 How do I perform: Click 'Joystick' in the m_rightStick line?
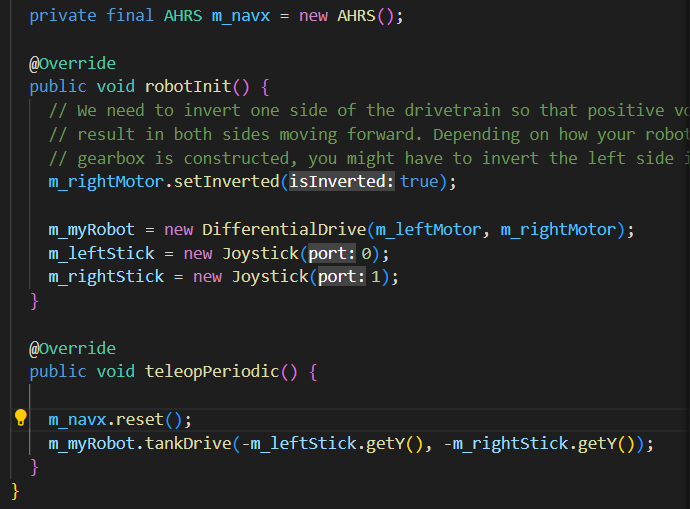pos(270,277)
